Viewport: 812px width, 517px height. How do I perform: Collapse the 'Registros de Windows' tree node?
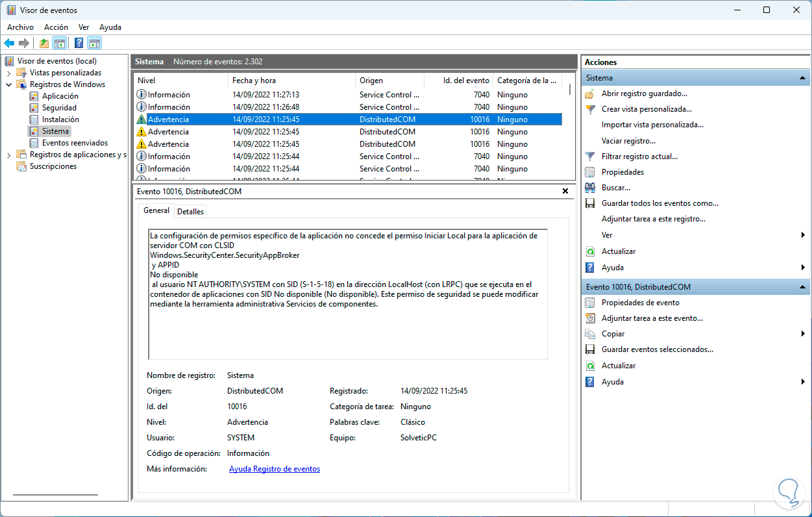9,84
